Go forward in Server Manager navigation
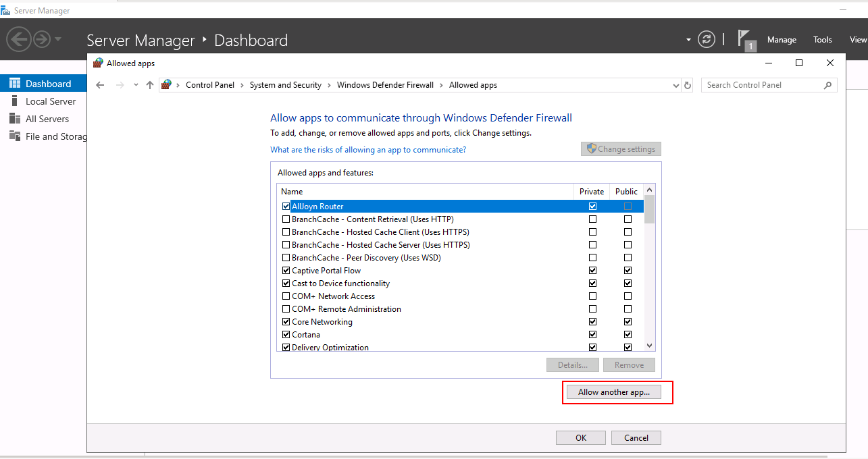 click(x=42, y=39)
